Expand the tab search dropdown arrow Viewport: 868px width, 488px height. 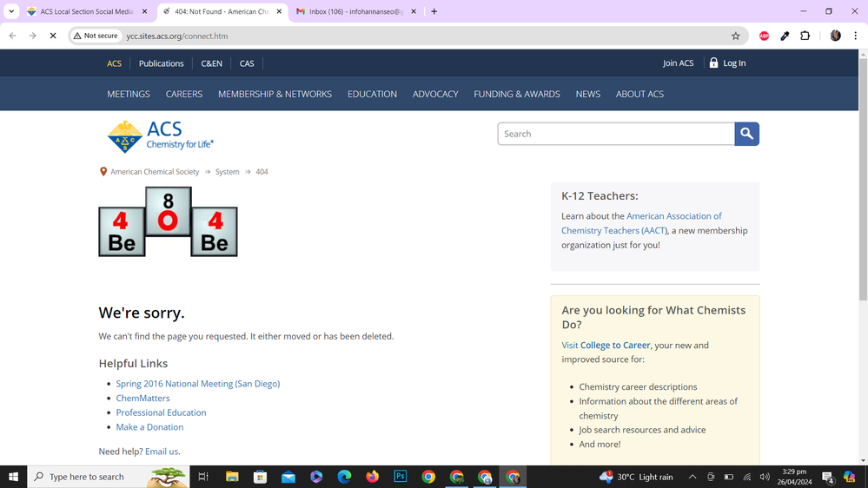[11, 11]
